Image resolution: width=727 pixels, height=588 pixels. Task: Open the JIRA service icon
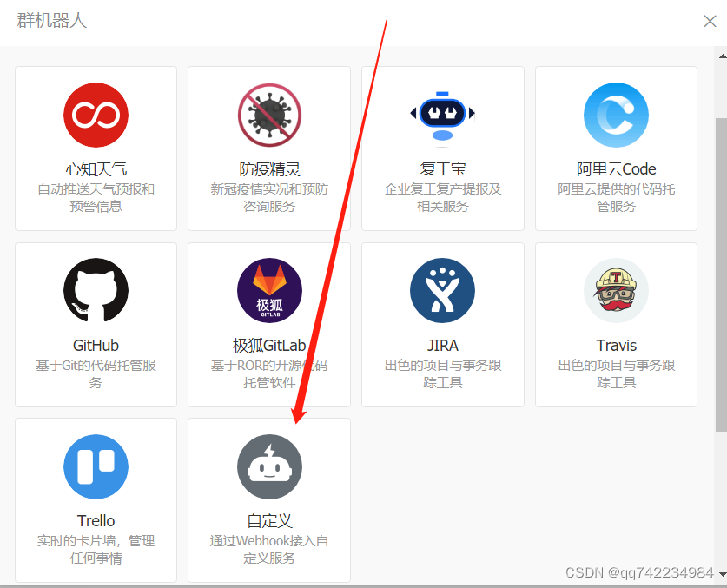(443, 290)
